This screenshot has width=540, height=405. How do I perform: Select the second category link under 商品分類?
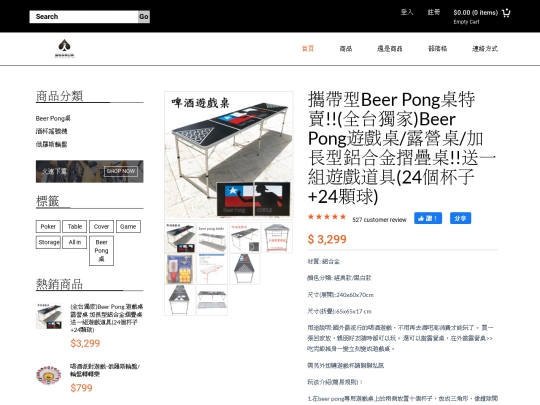[51, 131]
